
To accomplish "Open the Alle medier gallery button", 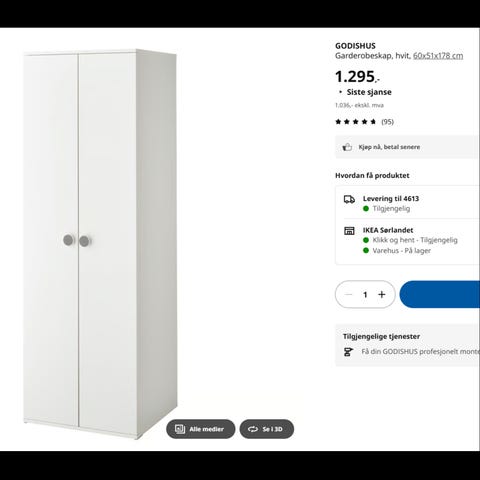I will [200, 429].
